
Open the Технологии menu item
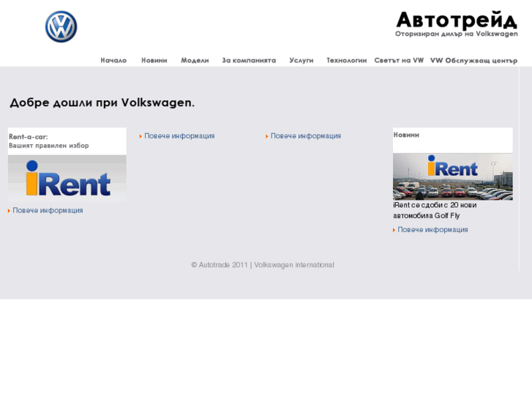click(346, 61)
